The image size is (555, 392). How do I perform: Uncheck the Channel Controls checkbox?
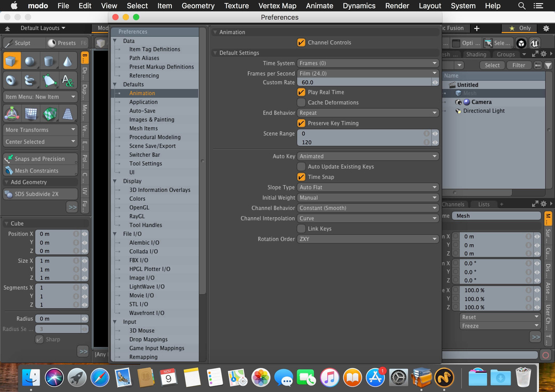pos(301,42)
